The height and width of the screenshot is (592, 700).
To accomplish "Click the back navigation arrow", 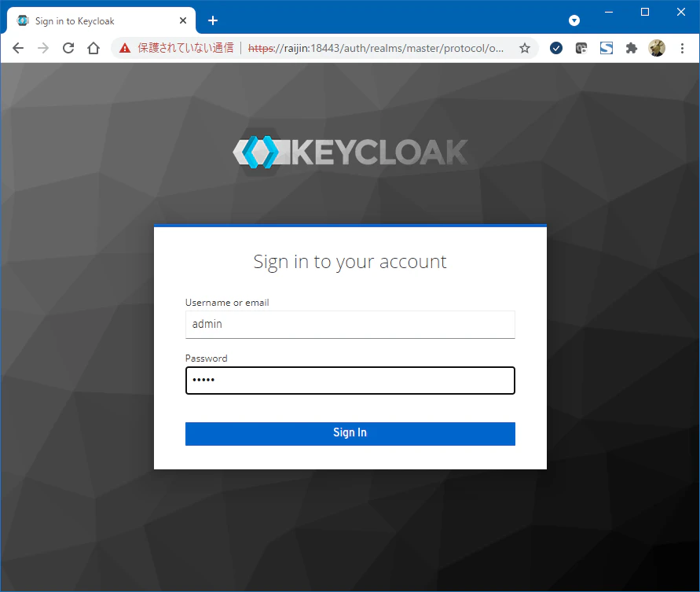I will [x=17, y=48].
